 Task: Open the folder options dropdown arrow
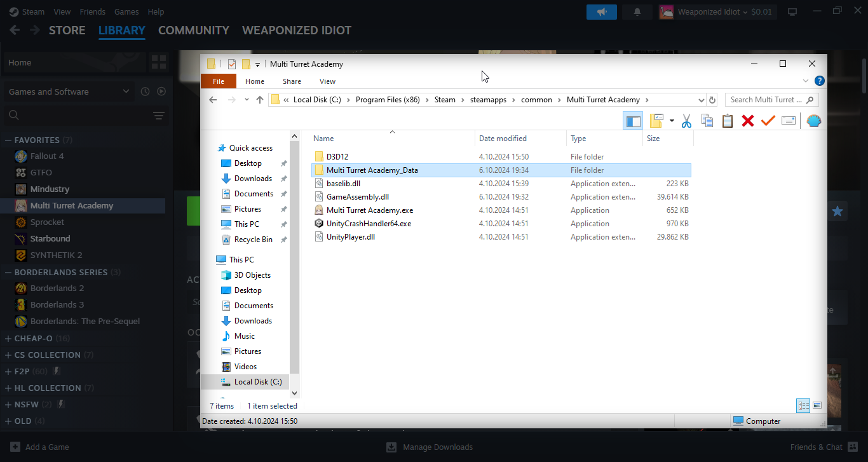(x=672, y=121)
